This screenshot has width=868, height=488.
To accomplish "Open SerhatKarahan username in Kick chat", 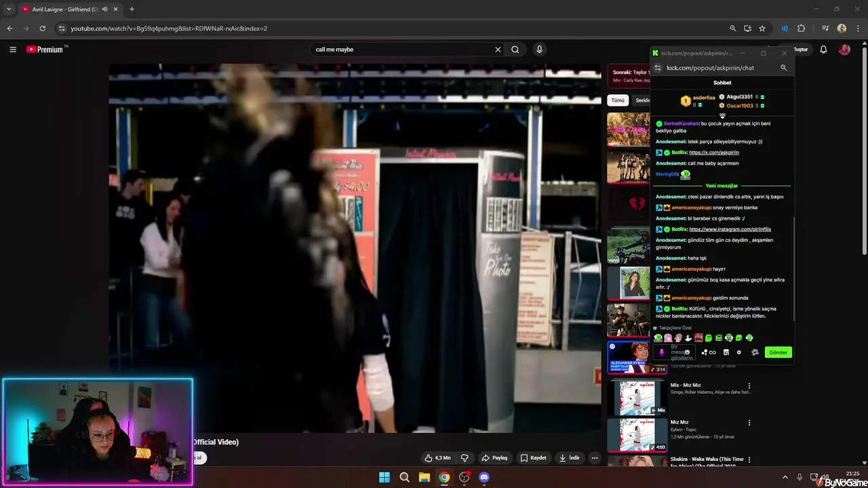I will tap(680, 123).
